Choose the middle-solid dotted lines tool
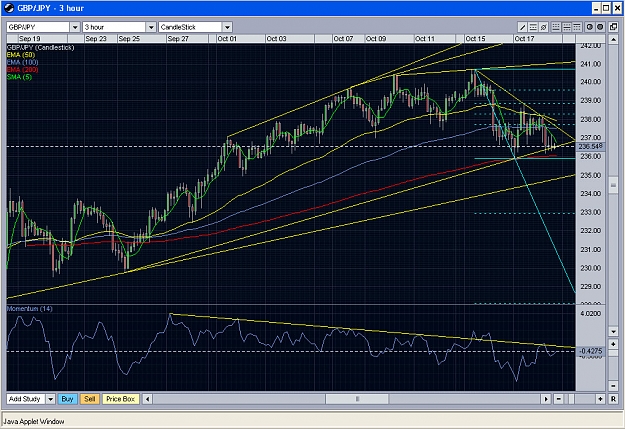The image size is (625, 429). click(566, 27)
